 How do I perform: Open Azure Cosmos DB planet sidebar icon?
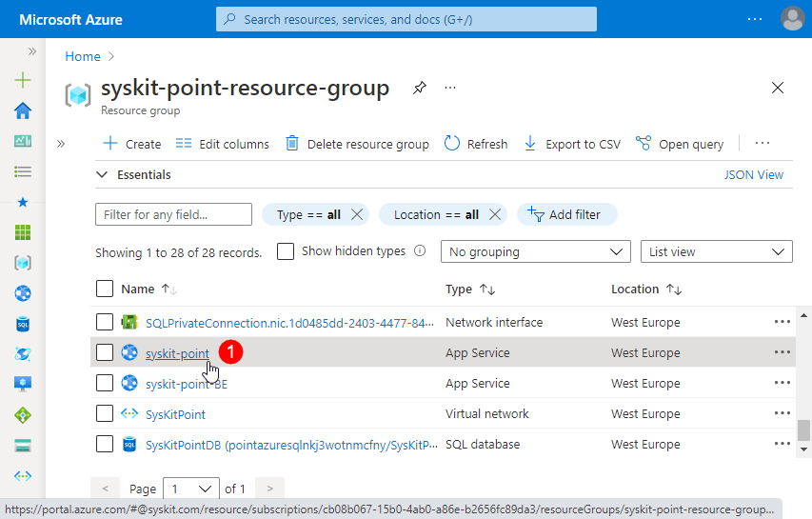pyautogui.click(x=23, y=354)
